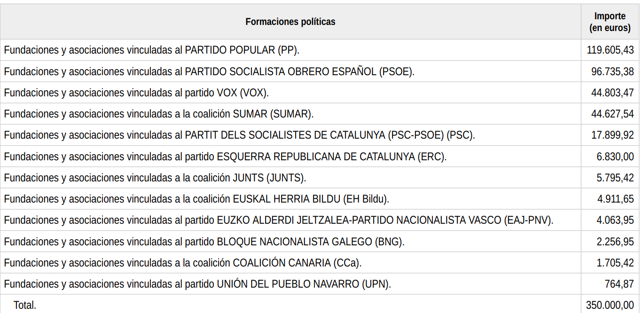Select the 44.803,47 amount for VOX
The width and height of the screenshot is (644, 313).
tap(613, 93)
